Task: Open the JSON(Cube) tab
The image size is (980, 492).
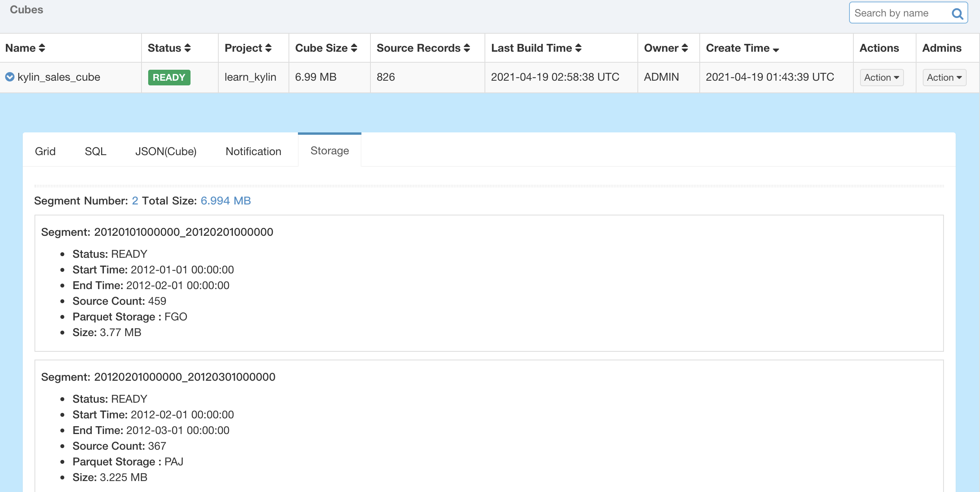Action: pos(165,151)
